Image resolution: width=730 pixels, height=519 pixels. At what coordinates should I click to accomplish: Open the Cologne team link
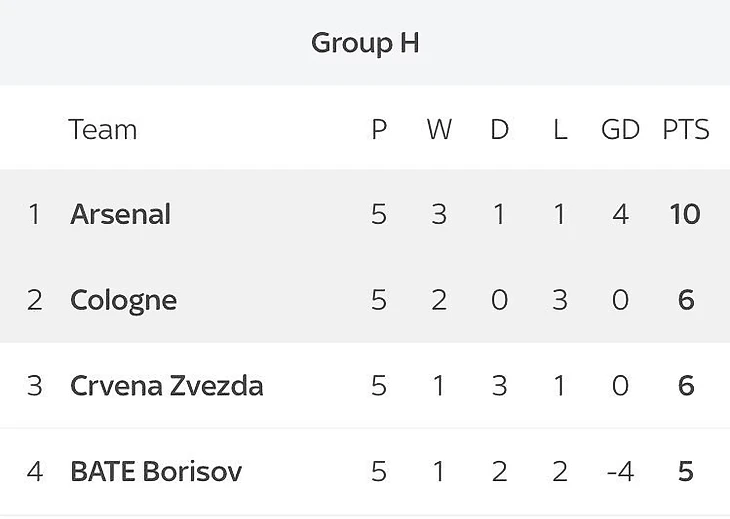(x=123, y=300)
